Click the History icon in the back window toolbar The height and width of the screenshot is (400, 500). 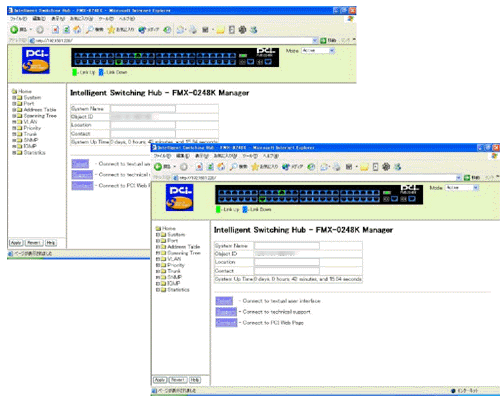(167, 30)
